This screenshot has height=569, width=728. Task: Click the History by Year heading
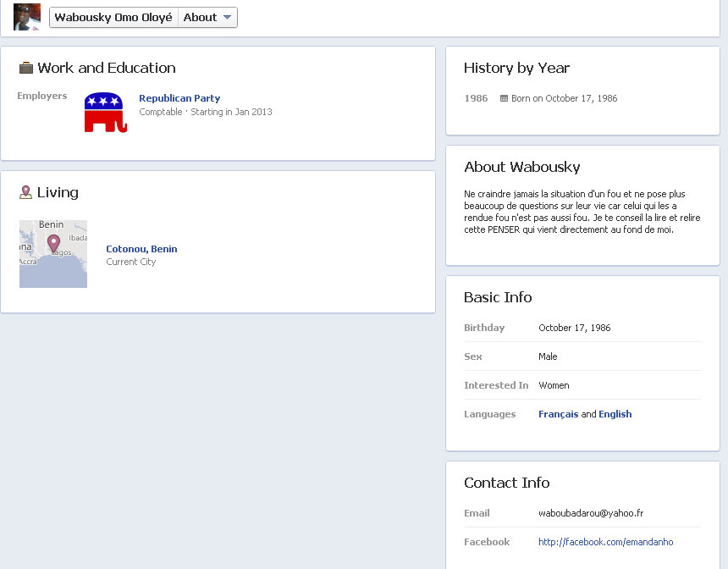516,68
